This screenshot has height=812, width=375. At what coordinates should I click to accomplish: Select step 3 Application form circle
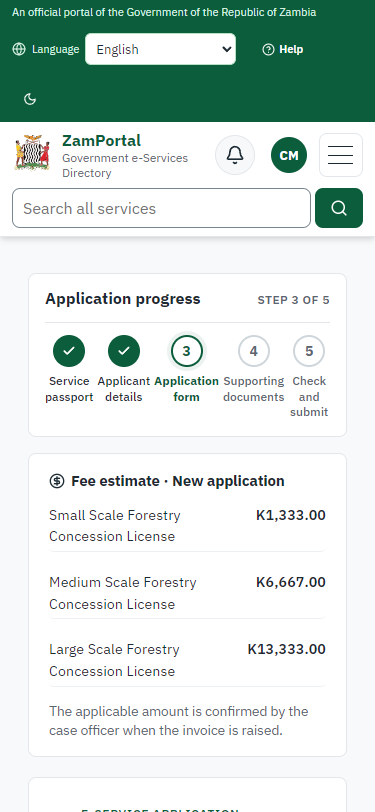click(186, 351)
